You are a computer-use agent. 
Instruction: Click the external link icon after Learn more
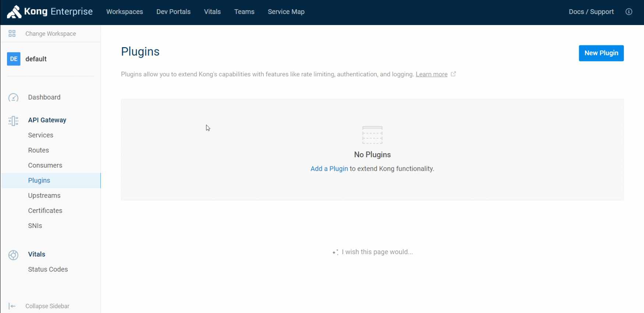pyautogui.click(x=453, y=74)
